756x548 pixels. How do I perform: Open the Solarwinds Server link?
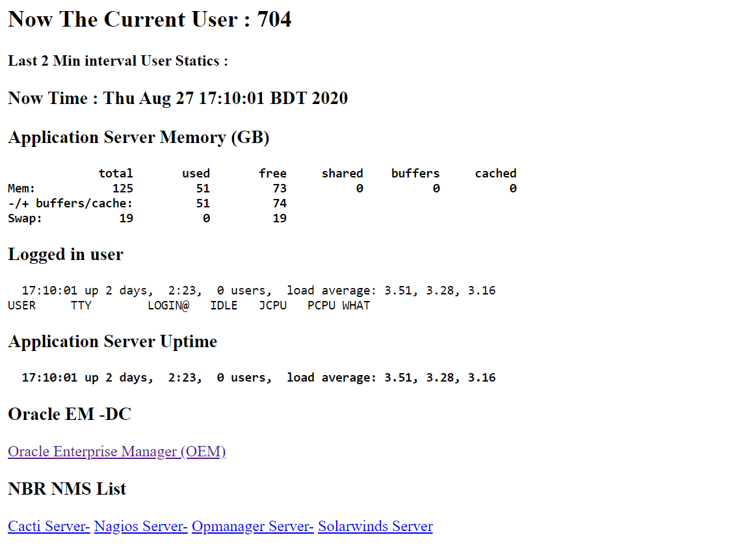375,527
